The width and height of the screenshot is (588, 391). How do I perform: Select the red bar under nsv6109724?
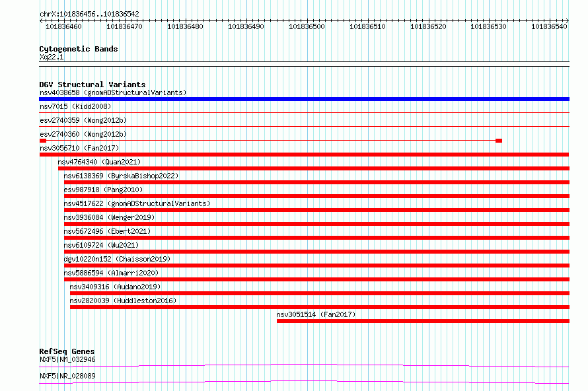click(x=316, y=252)
